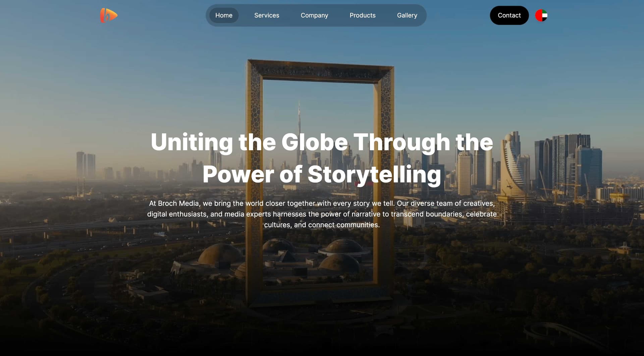Image resolution: width=644 pixels, height=356 pixels.
Task: Open the Products page
Action: (x=363, y=15)
